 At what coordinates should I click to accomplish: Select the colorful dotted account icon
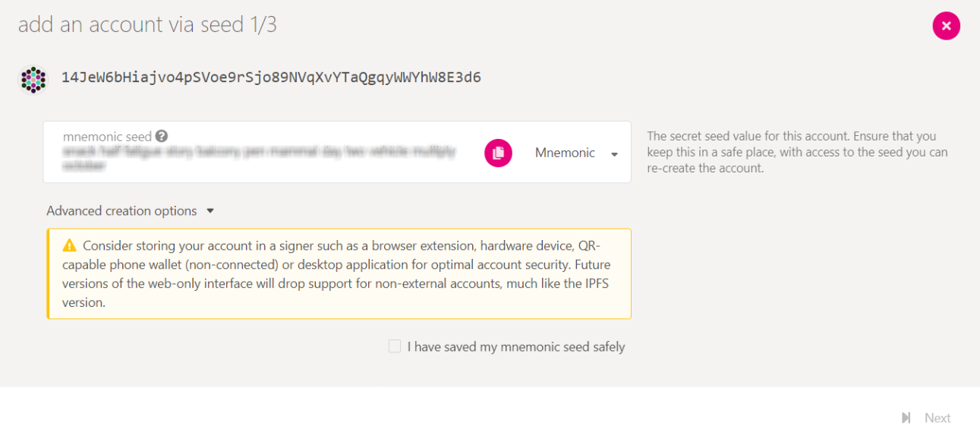pyautogui.click(x=32, y=77)
